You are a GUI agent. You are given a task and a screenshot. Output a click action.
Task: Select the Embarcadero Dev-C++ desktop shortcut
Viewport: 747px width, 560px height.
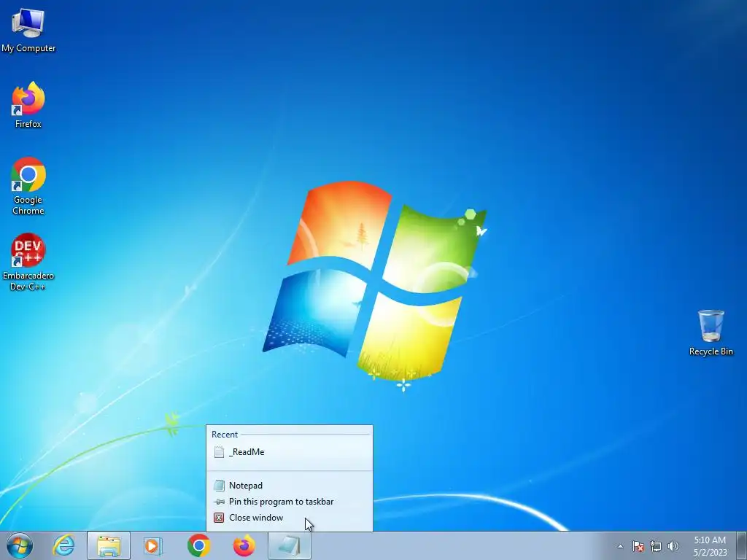(x=28, y=262)
